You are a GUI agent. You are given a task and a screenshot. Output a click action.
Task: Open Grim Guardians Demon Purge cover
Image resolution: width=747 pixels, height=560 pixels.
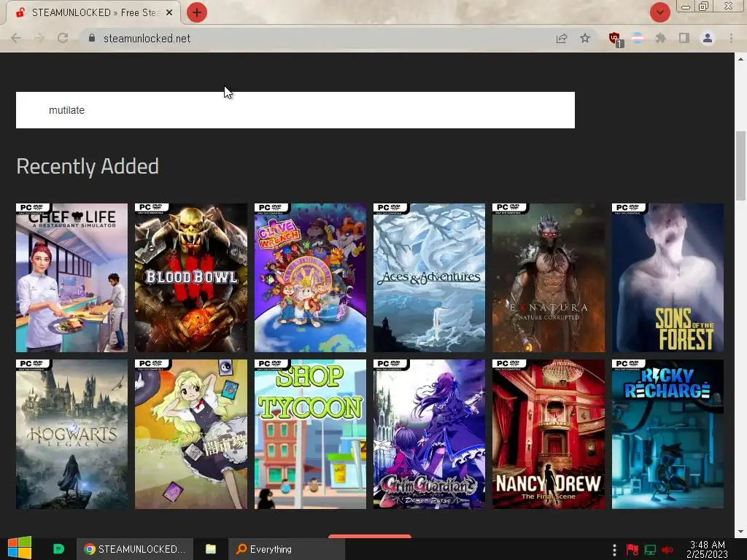[x=429, y=435]
